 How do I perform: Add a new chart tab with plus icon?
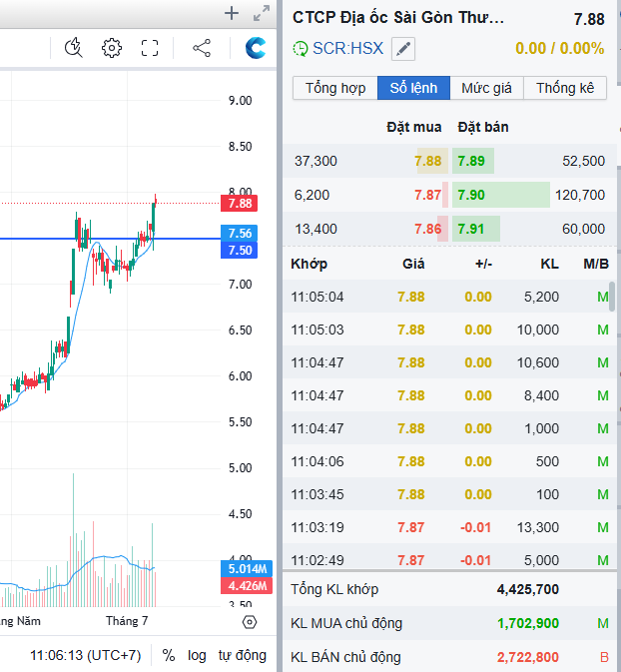232,13
